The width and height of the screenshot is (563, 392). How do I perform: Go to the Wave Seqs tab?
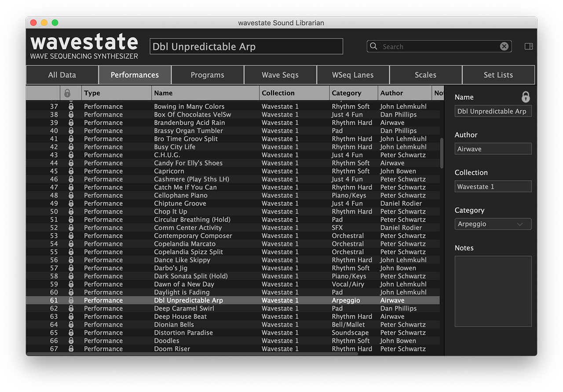(280, 75)
